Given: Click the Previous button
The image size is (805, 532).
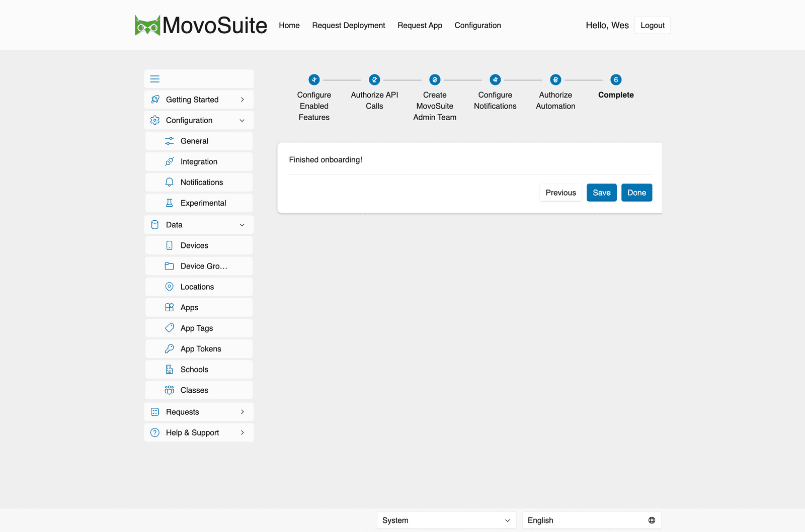Looking at the screenshot, I should pos(561,193).
